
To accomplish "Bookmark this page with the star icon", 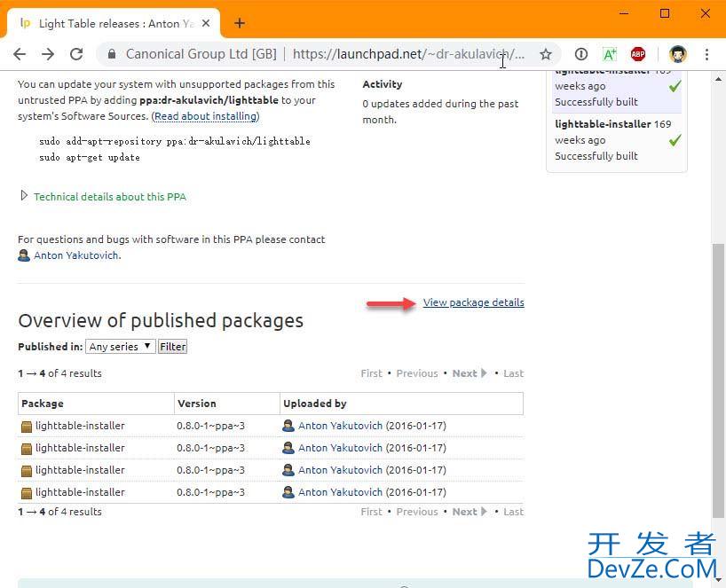I will click(546, 54).
